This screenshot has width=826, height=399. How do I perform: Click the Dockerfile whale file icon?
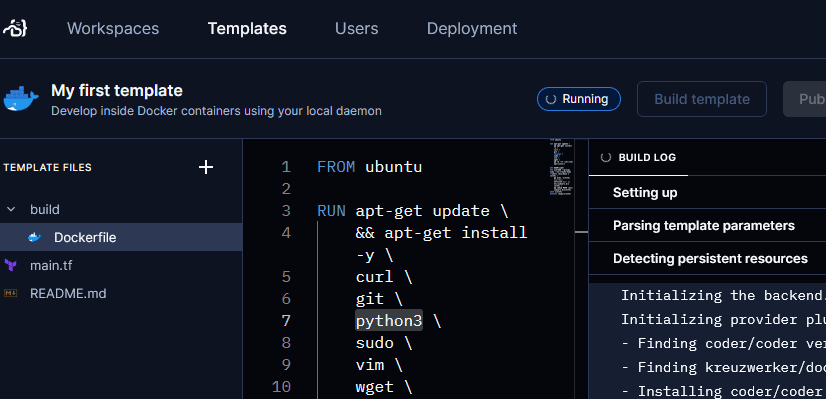coord(35,238)
